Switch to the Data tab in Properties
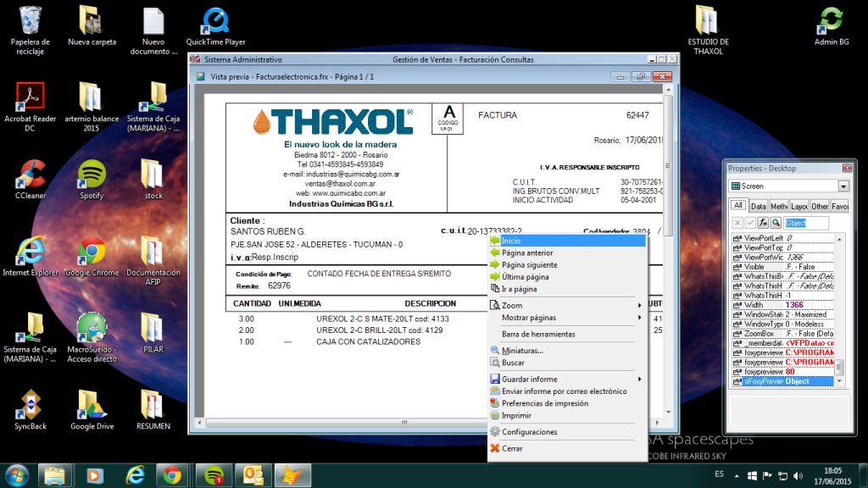868x488 pixels. (x=759, y=206)
